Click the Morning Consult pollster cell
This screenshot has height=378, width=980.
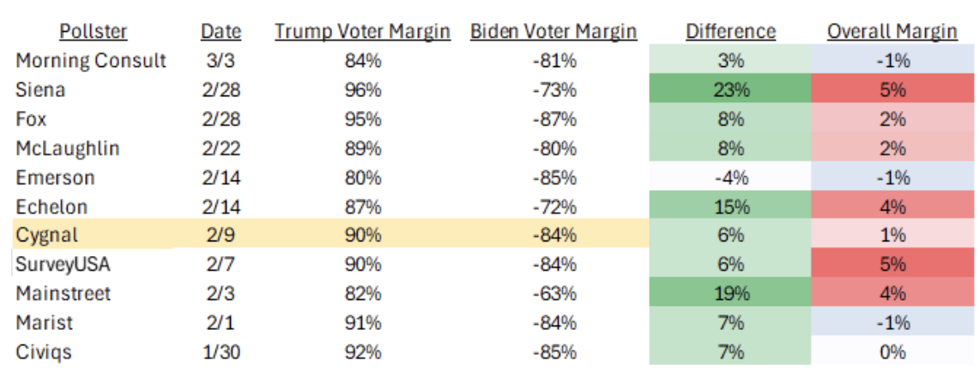point(91,61)
